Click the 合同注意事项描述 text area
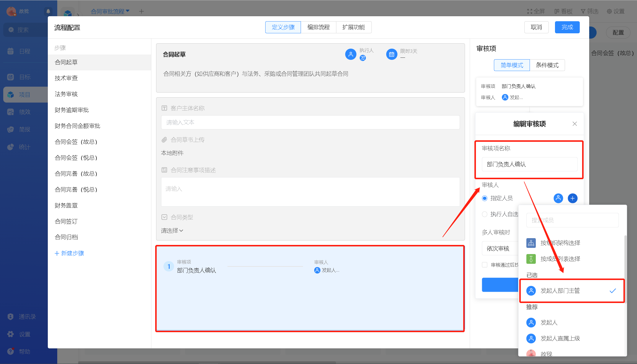Image resolution: width=637 pixels, height=364 pixels. tap(310, 192)
